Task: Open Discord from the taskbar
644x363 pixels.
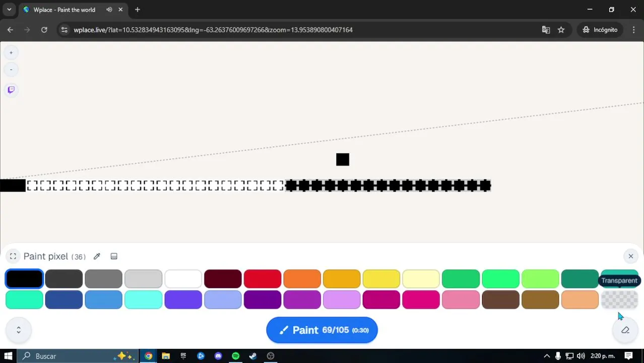Action: click(x=218, y=356)
